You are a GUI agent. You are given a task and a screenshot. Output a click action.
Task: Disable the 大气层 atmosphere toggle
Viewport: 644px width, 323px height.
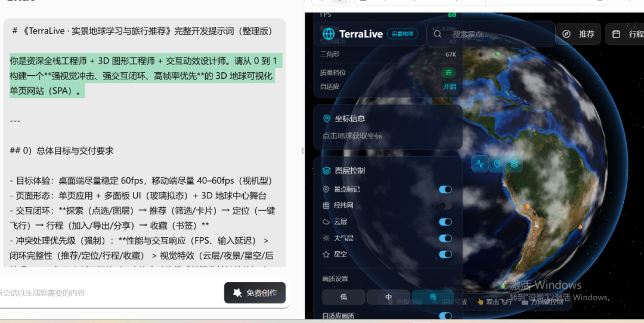pos(445,238)
